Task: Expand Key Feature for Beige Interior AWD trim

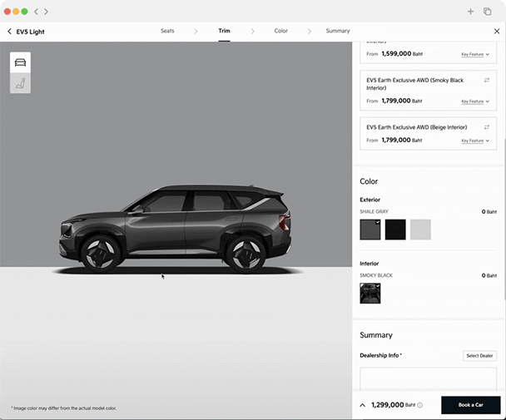Action: (x=475, y=141)
